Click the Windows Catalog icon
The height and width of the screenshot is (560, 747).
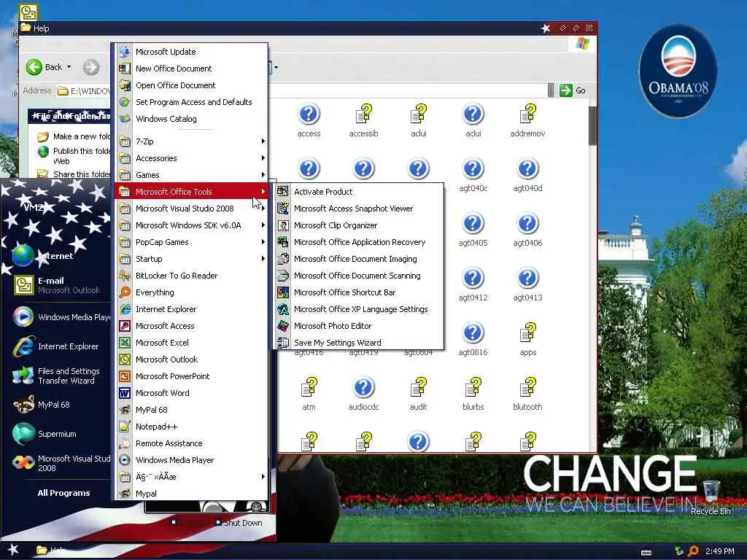coord(125,119)
